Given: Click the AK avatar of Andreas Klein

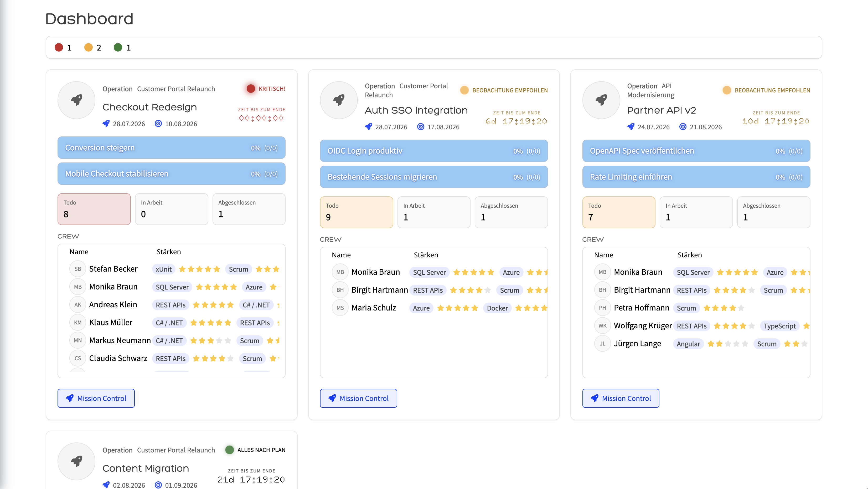Looking at the screenshot, I should [x=78, y=305].
